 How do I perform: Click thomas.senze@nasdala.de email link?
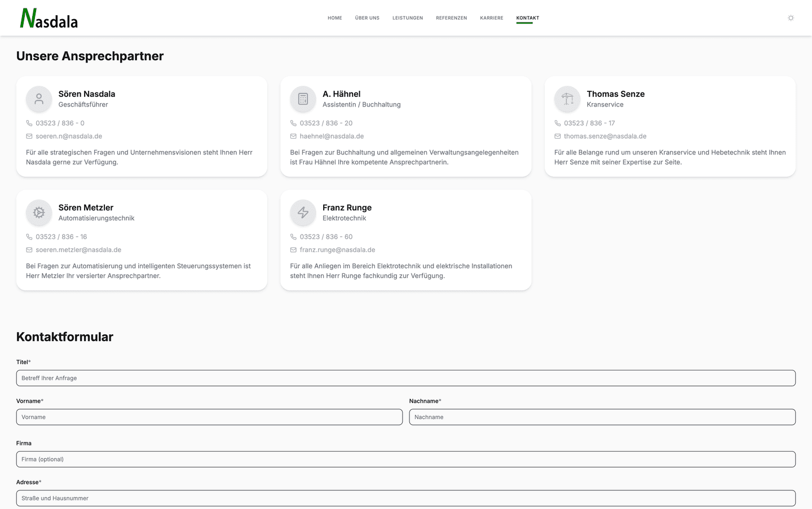(x=605, y=136)
